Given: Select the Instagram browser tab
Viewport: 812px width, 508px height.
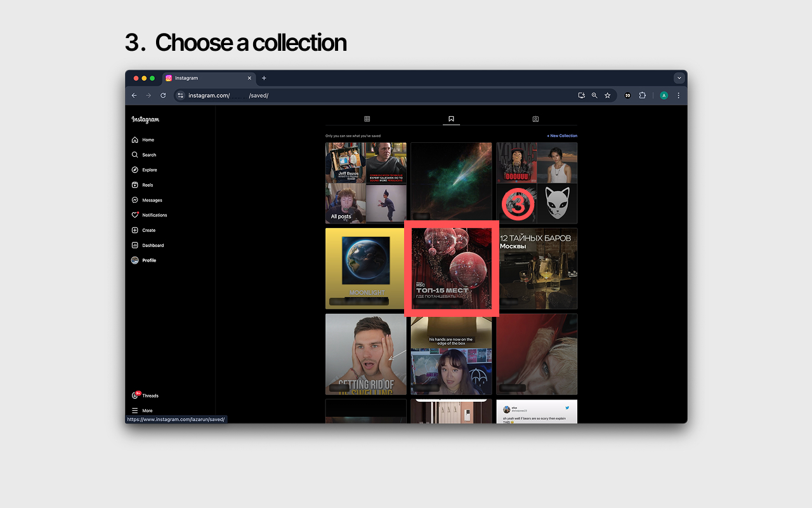Looking at the screenshot, I should (x=209, y=78).
